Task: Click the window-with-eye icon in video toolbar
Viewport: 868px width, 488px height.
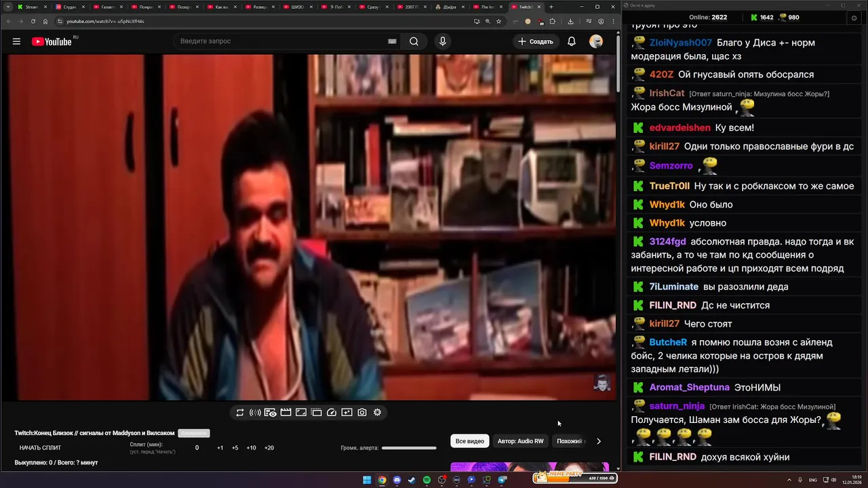Action: point(270,412)
